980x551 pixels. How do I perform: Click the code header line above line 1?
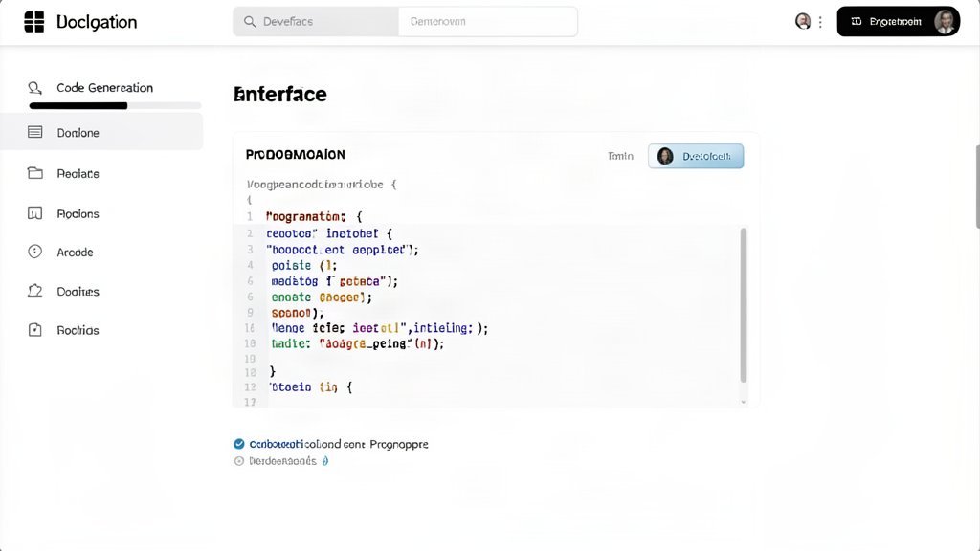(x=322, y=185)
